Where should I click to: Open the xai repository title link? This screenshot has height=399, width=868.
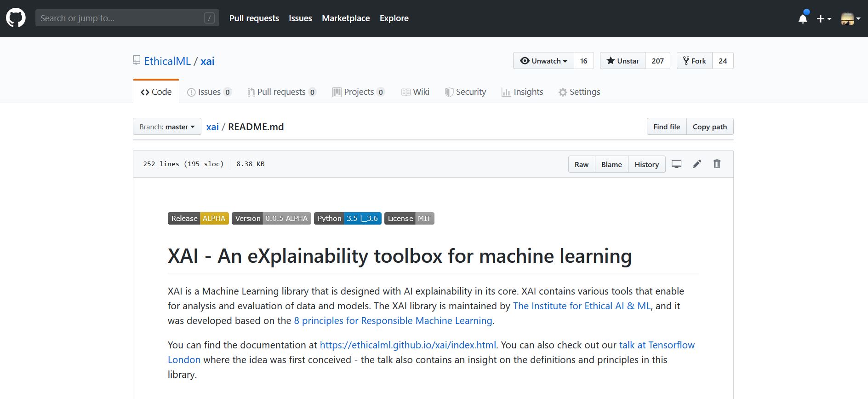(207, 61)
